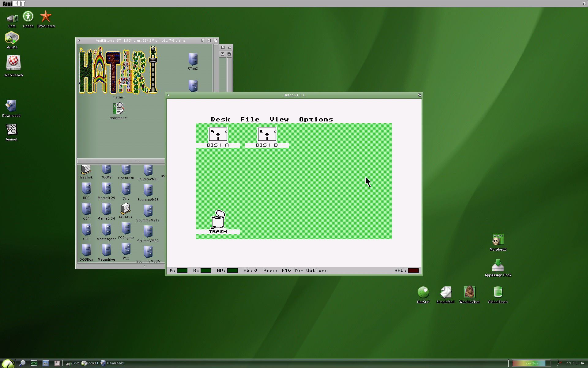Open the Desk menu in Hatari

[221, 119]
